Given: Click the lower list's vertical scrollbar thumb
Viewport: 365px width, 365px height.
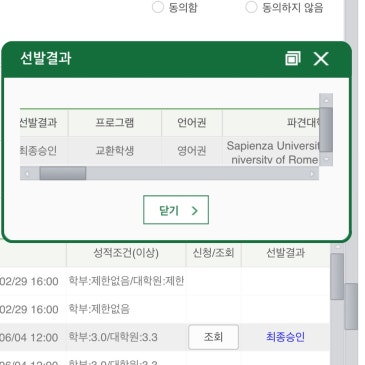Looking at the screenshot, I should coord(337,276).
